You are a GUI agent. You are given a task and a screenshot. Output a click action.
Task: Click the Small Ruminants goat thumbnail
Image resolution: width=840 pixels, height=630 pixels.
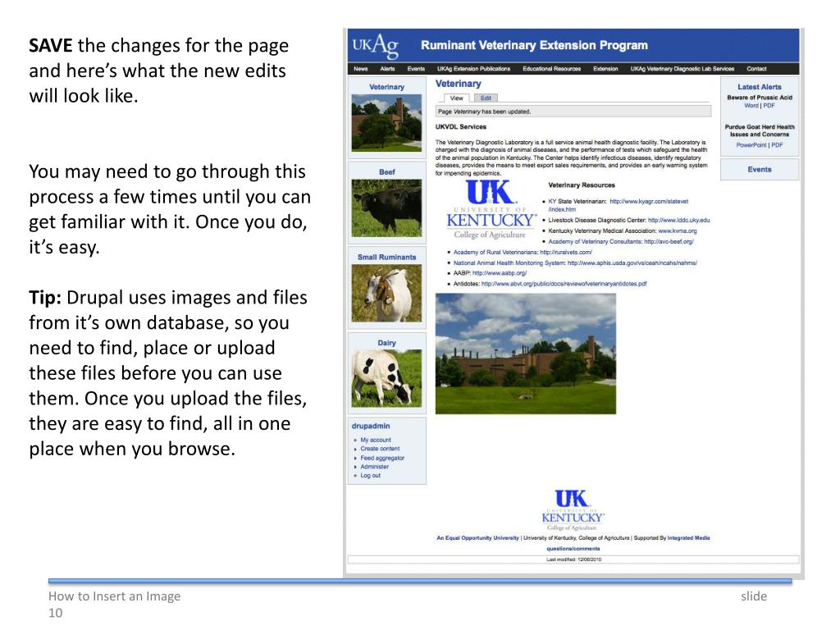coord(387,293)
